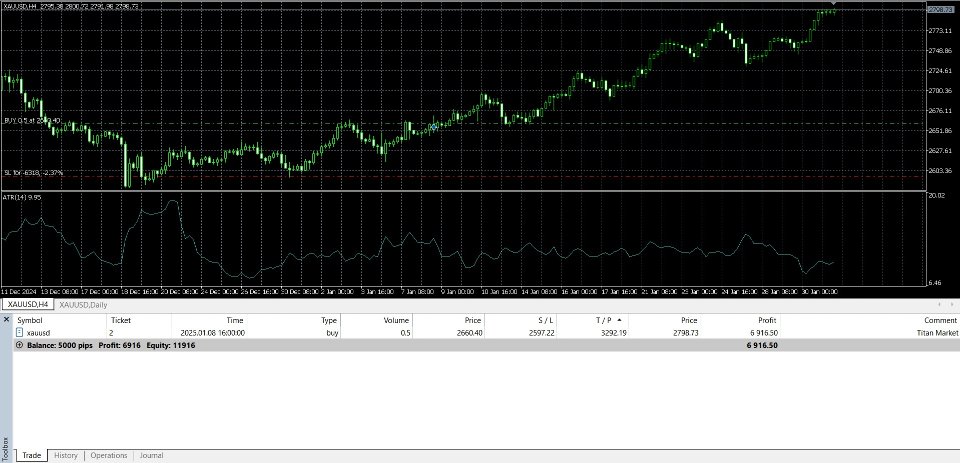Click the 20.02 ATR scale label
The width and height of the screenshot is (960, 463).
click(x=936, y=196)
